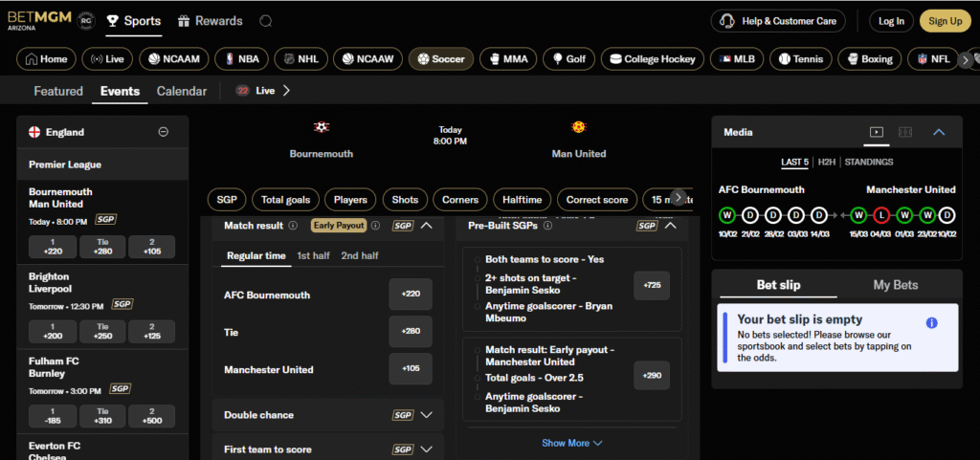Filter markets by Correct score
Image resolution: width=980 pixels, height=460 pixels.
pyautogui.click(x=597, y=200)
